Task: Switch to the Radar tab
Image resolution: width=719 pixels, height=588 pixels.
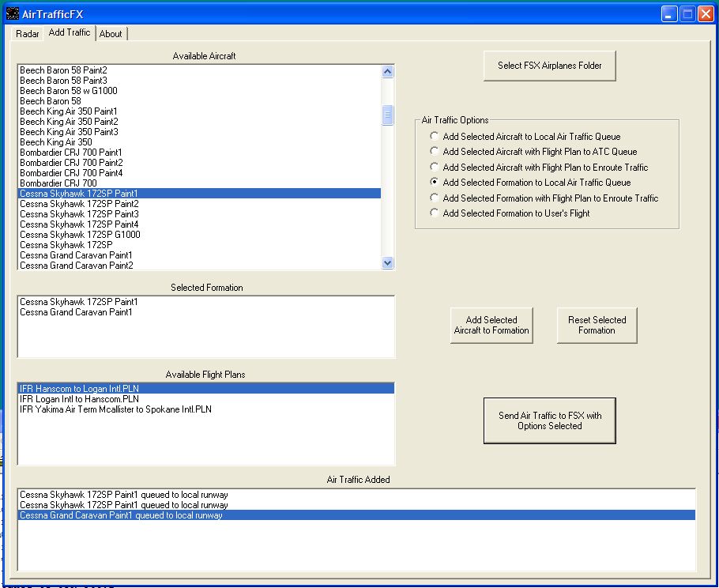Action: (x=27, y=33)
